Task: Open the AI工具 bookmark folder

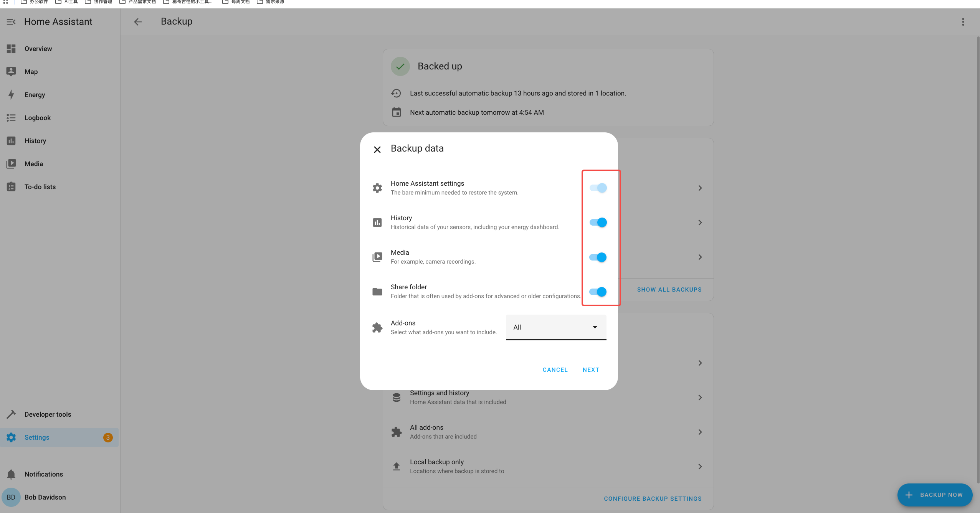Action: [67, 2]
